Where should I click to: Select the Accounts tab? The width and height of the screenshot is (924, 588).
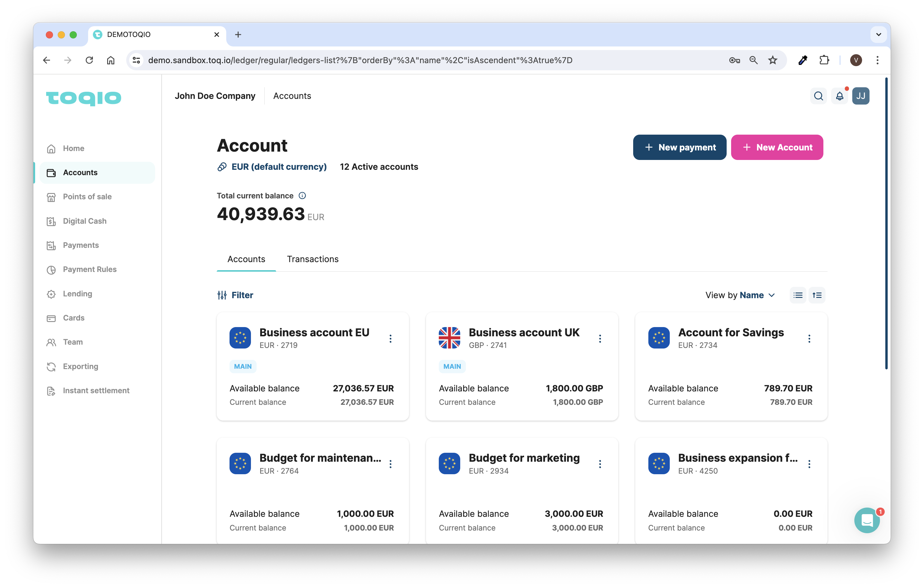246,259
